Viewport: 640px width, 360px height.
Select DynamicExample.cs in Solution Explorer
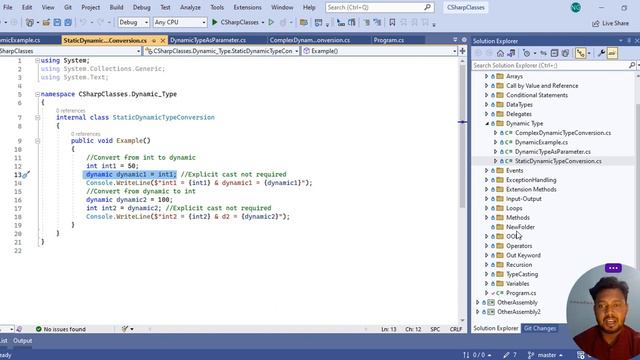tap(541, 142)
